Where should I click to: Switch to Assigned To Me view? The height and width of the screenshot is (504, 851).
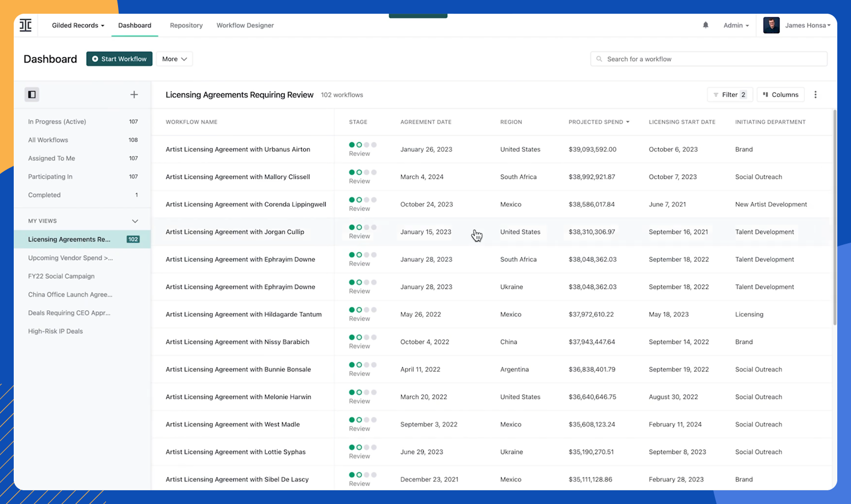coord(51,158)
